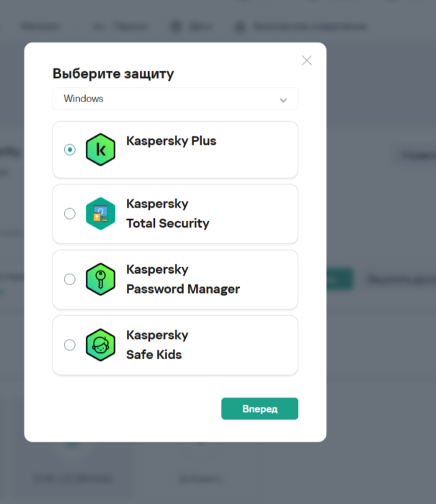
Task: Close the protection selection dialog
Action: click(306, 60)
